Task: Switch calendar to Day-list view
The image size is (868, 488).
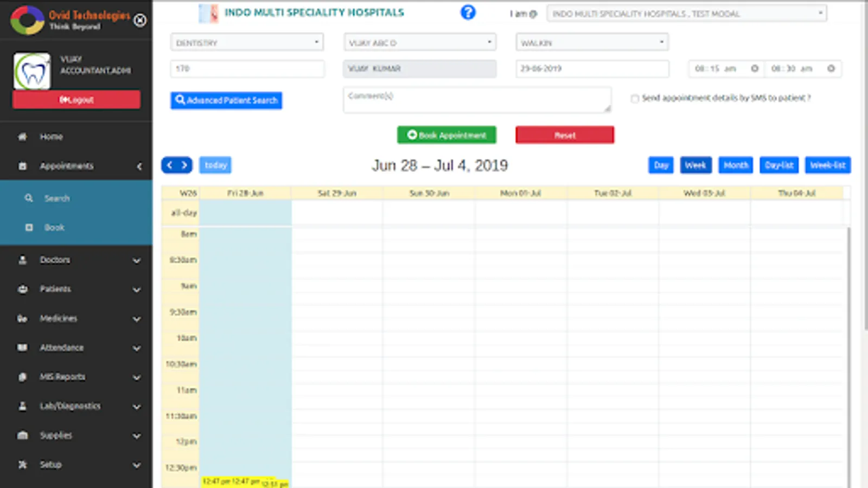Action: [x=779, y=165]
